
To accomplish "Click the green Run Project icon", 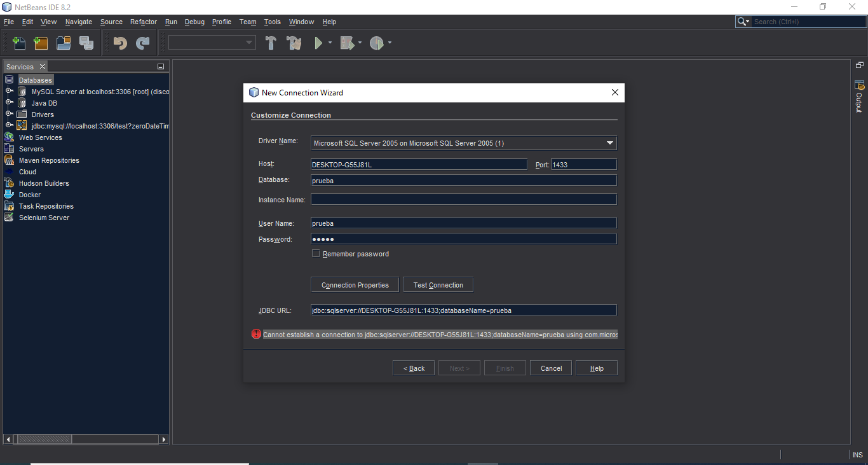I will (x=319, y=43).
